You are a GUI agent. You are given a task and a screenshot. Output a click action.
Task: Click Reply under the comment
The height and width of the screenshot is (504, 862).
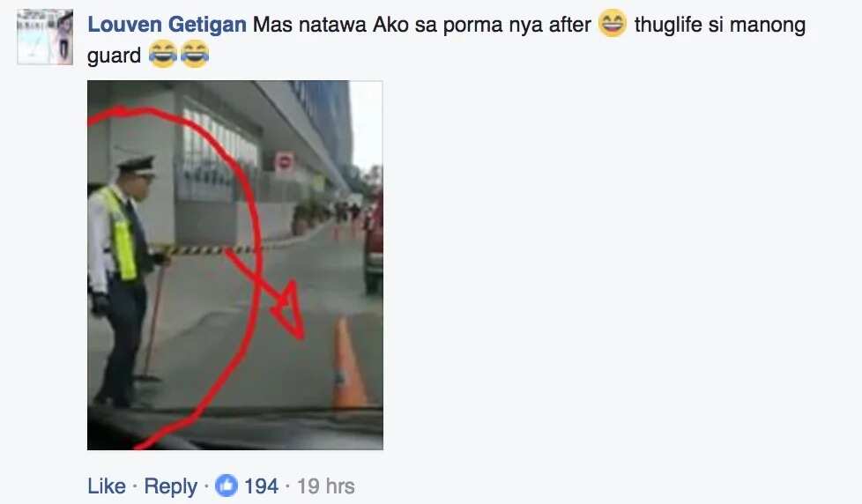(x=170, y=486)
